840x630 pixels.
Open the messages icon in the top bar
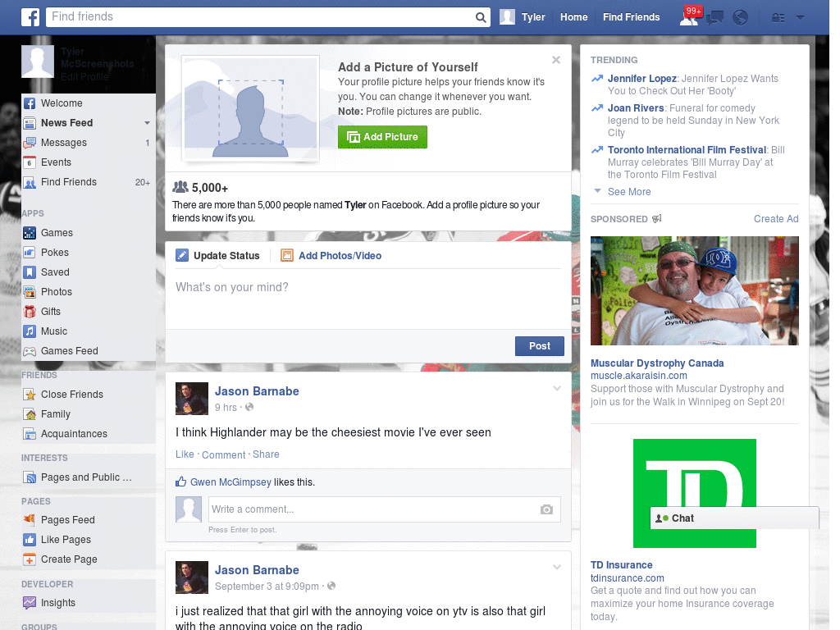(x=714, y=18)
